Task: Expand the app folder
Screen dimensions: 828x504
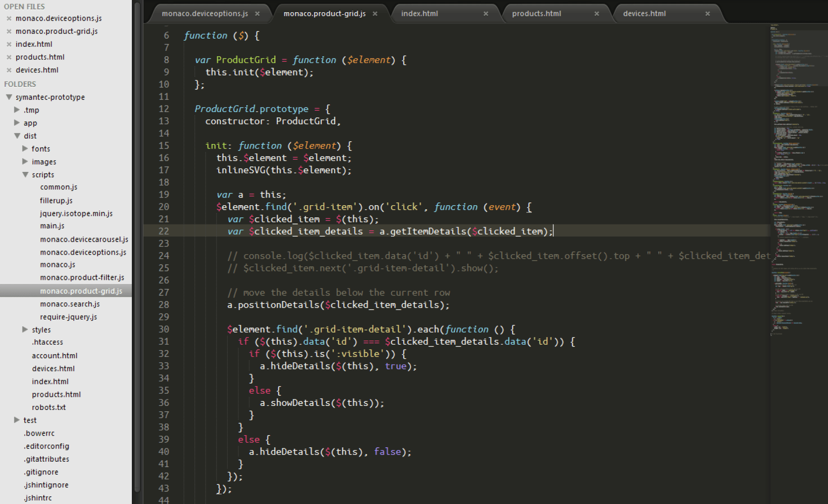Action: pyautogui.click(x=17, y=122)
